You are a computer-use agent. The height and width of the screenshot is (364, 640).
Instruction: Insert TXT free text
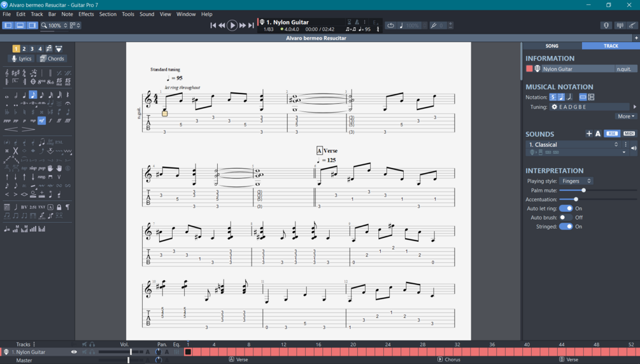[41, 207]
